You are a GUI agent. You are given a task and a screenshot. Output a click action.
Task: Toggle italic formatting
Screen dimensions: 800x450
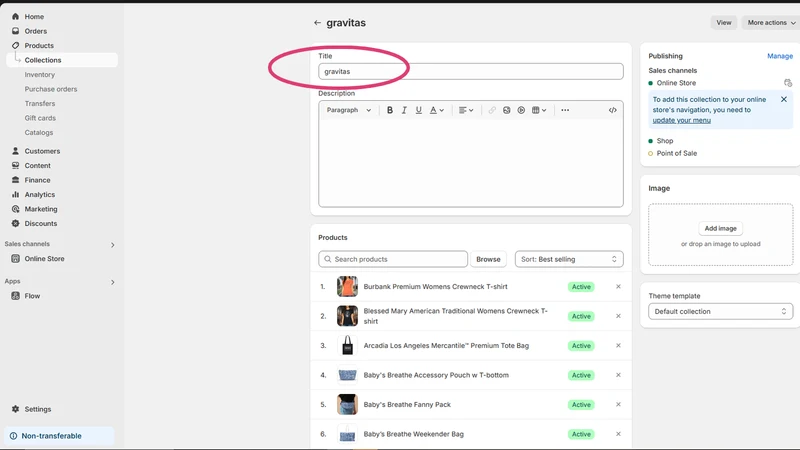[x=404, y=110]
